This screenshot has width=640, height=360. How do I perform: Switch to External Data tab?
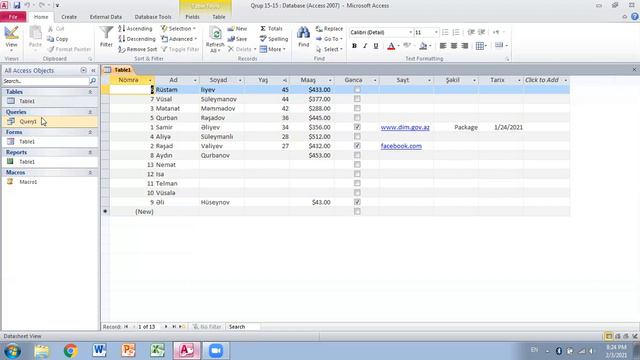[x=106, y=17]
